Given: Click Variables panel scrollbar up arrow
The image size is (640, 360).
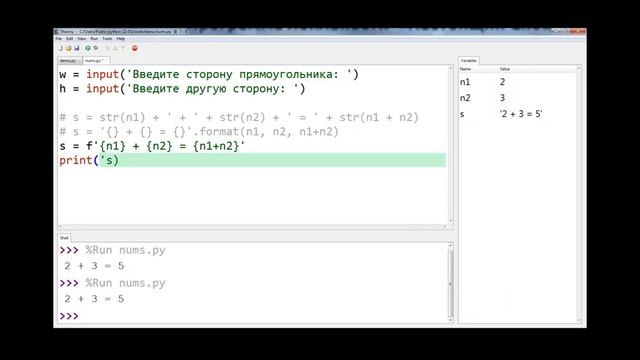Looking at the screenshot, I should (x=579, y=69).
